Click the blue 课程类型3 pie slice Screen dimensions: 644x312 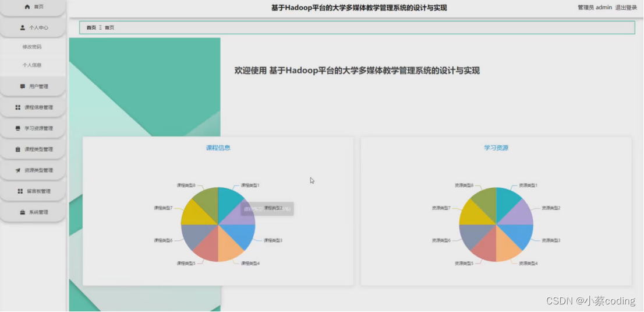(x=242, y=234)
